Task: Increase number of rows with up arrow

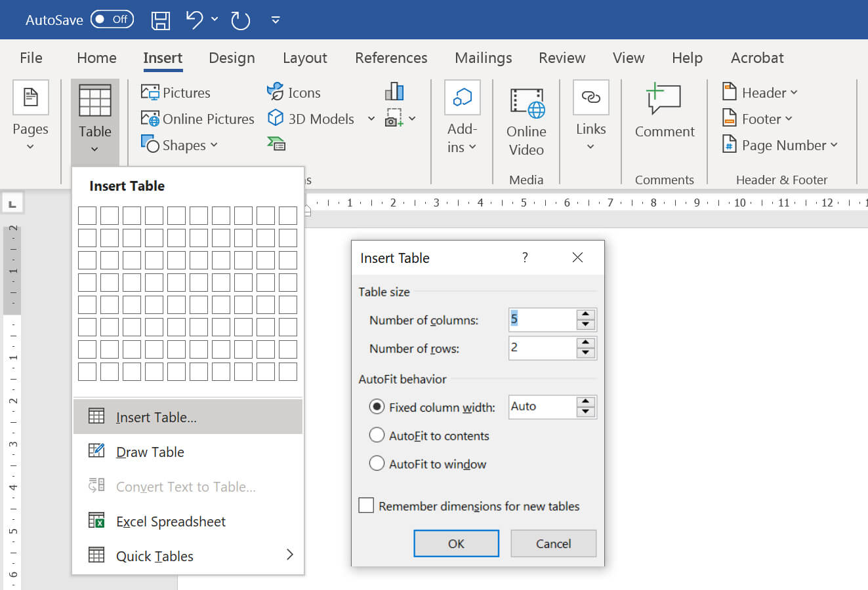Action: tap(586, 342)
